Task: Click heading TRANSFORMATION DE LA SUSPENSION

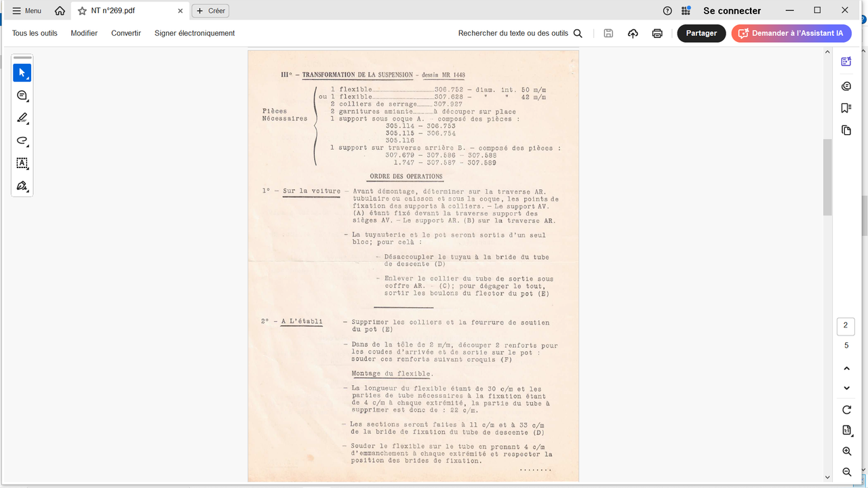Action: [x=357, y=75]
